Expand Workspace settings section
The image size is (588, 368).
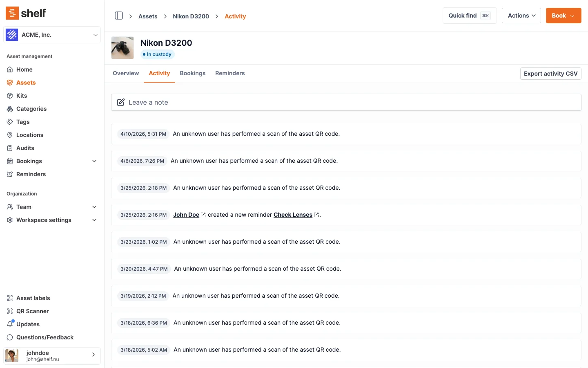94,220
